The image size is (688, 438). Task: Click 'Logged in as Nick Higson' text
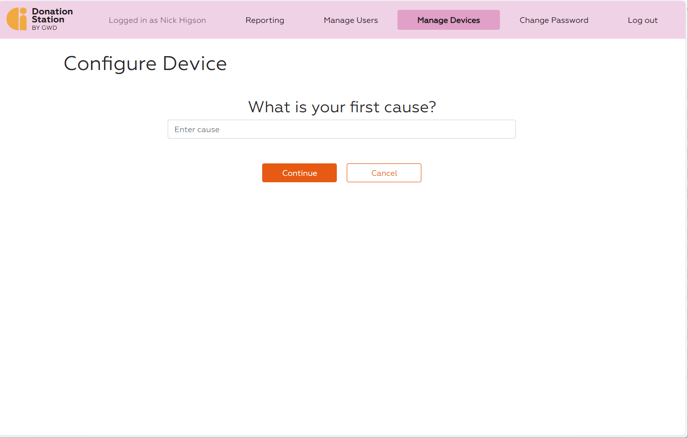[157, 20]
